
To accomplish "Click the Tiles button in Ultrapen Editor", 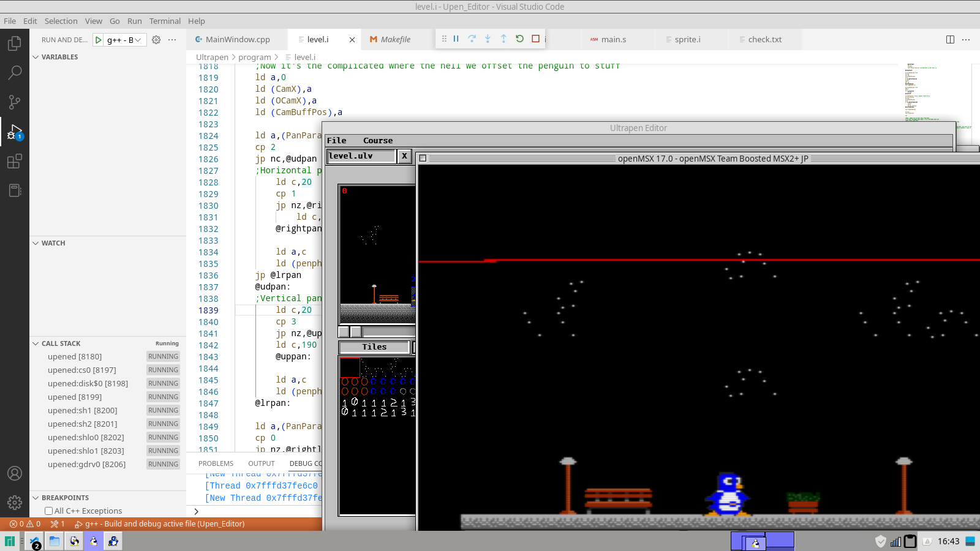I will coord(374,347).
